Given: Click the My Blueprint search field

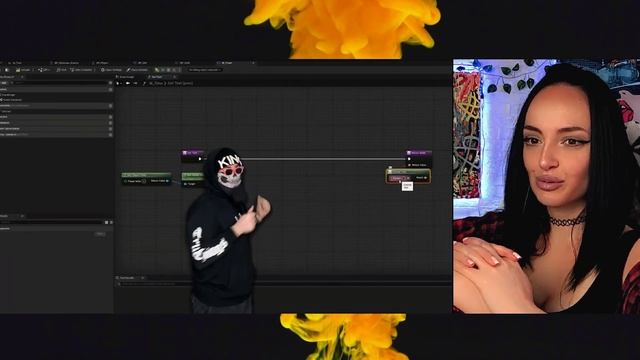Looking at the screenshot, I should click(x=59, y=83).
